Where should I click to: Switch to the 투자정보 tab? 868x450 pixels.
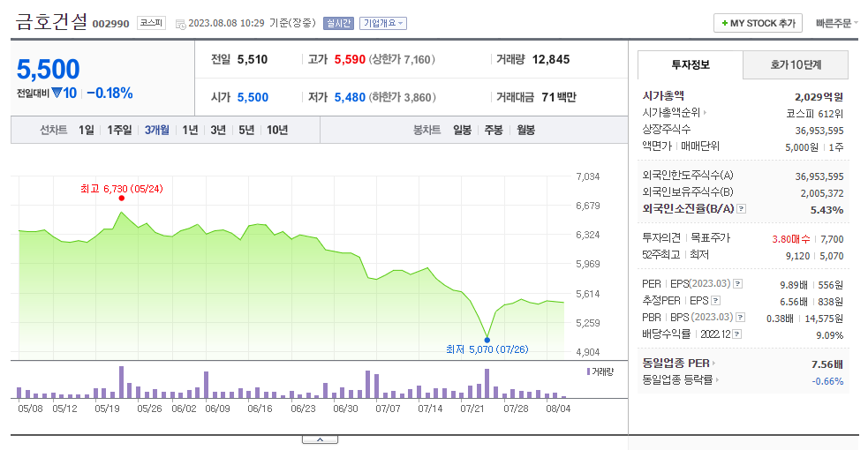coord(691,64)
